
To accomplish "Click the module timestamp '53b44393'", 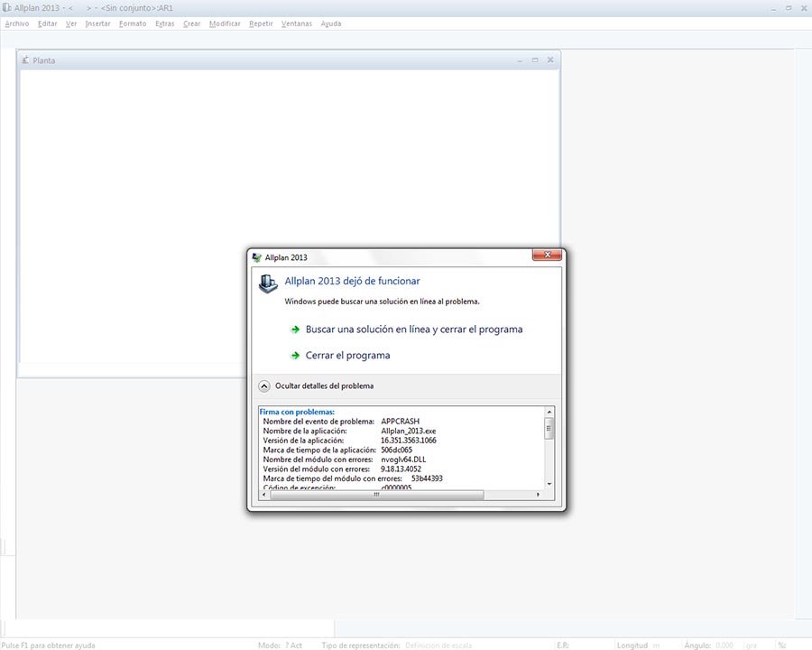I will [x=428, y=478].
